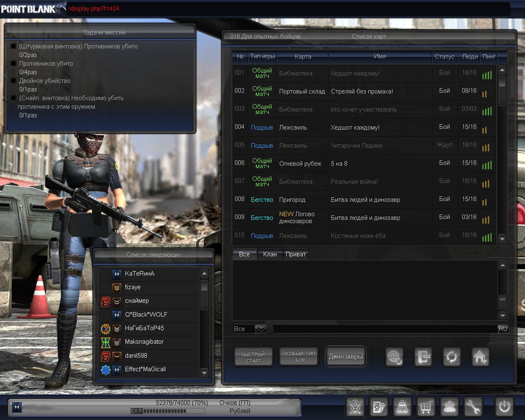Click the globe server-change icon

coord(395,357)
